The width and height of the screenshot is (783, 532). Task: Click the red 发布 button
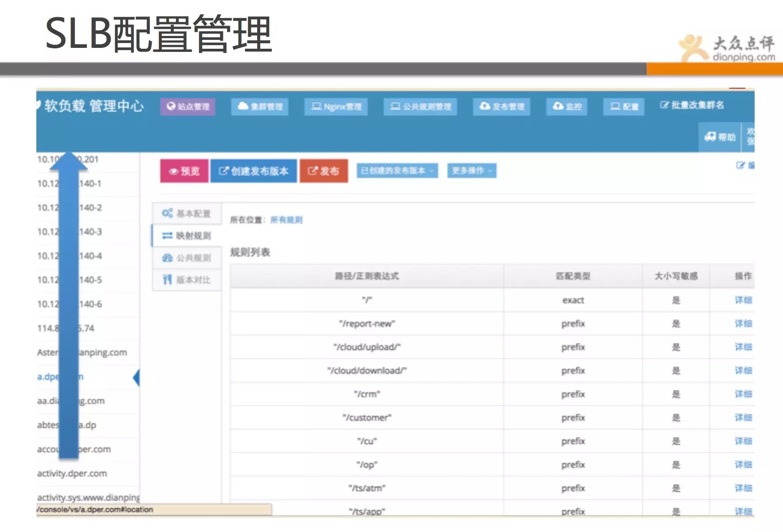point(324,171)
